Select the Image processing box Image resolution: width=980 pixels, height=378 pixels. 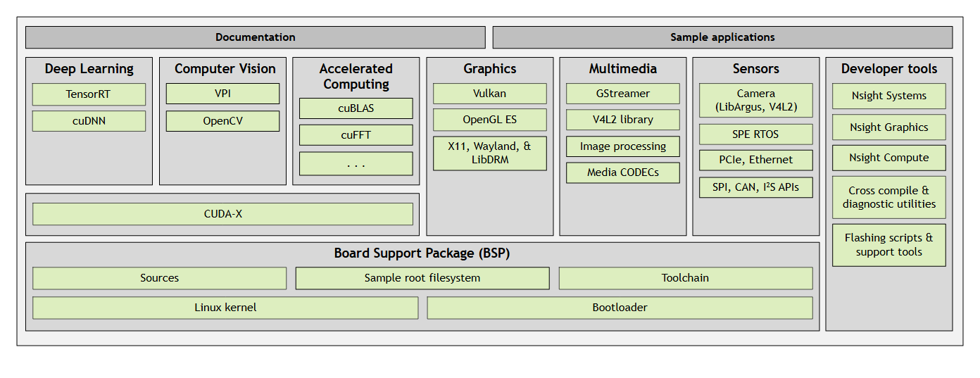[623, 146]
